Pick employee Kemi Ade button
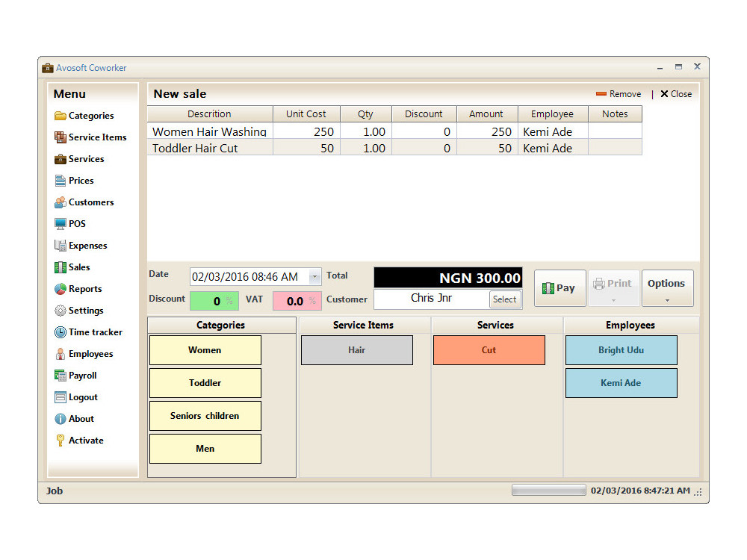Image resolution: width=747 pixels, height=560 pixels. click(622, 383)
